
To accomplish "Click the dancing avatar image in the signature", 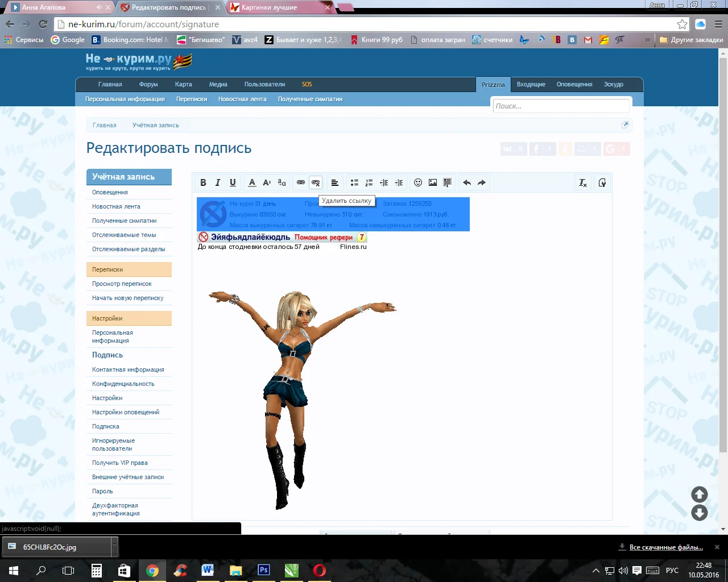I will 302,400.
